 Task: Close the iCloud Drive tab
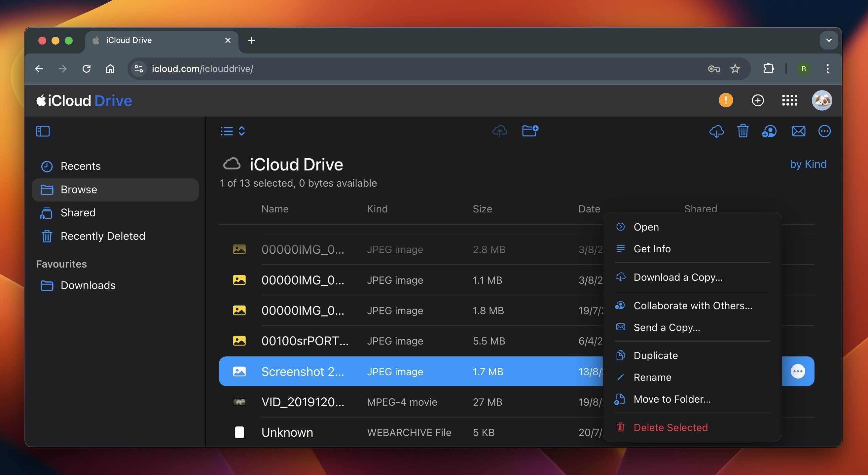pos(228,40)
